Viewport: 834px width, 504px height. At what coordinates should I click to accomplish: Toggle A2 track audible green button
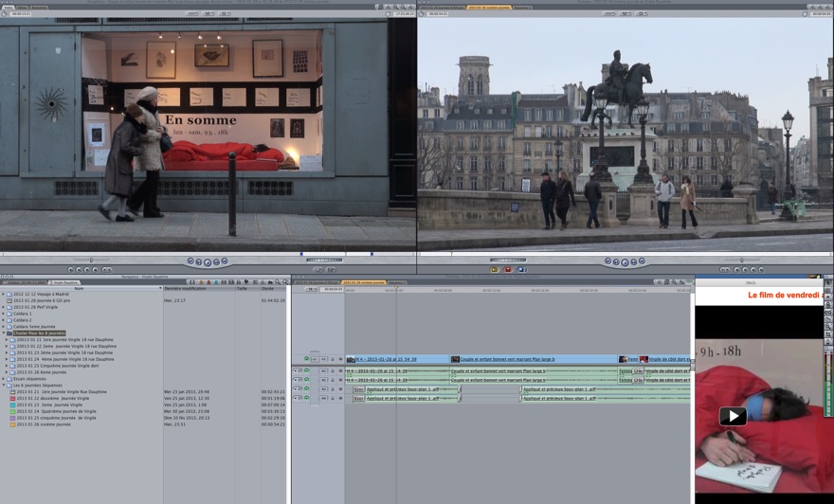point(306,380)
